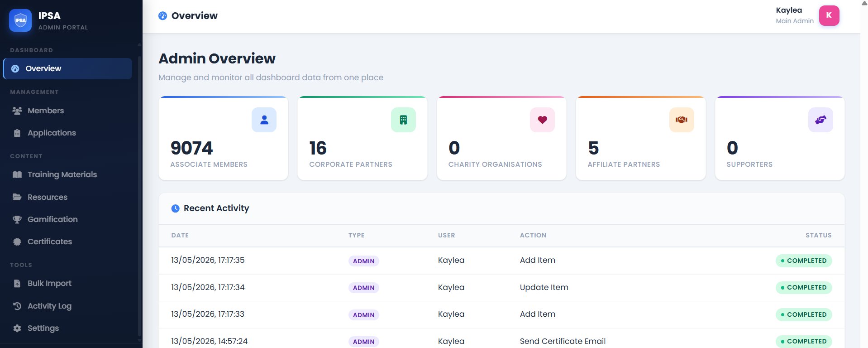Image resolution: width=868 pixels, height=348 pixels.
Task: Click the 5 Affiliate Partners card
Action: point(640,138)
